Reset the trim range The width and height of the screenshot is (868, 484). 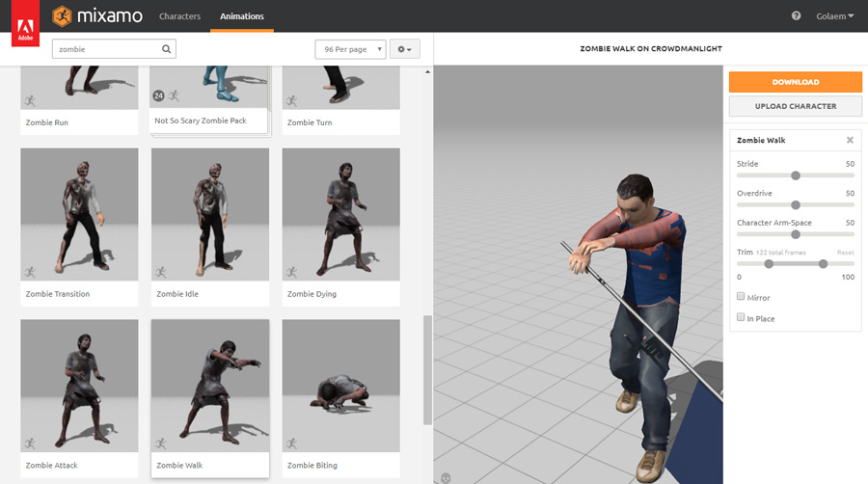845,253
